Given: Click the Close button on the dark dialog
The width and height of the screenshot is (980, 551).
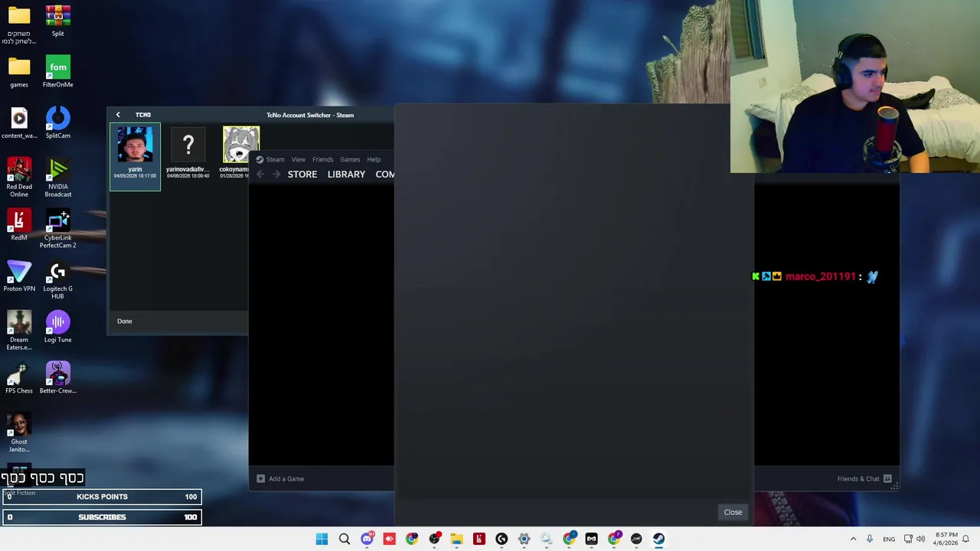Looking at the screenshot, I should 733,512.
